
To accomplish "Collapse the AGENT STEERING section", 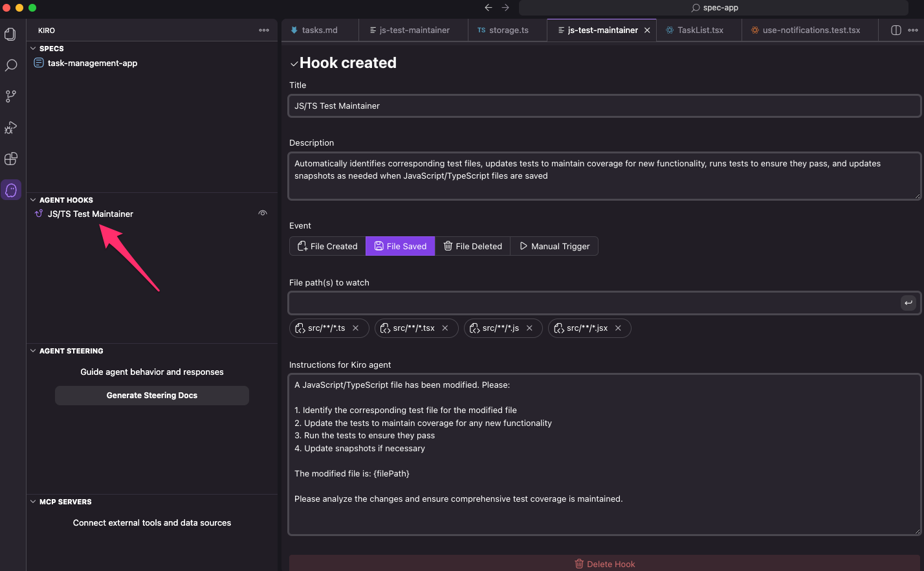I will click(33, 351).
